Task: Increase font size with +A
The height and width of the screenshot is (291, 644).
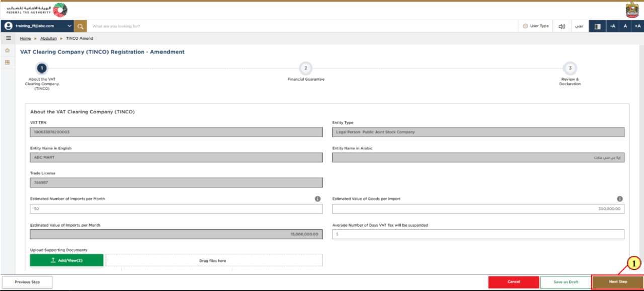Action: [x=637, y=26]
